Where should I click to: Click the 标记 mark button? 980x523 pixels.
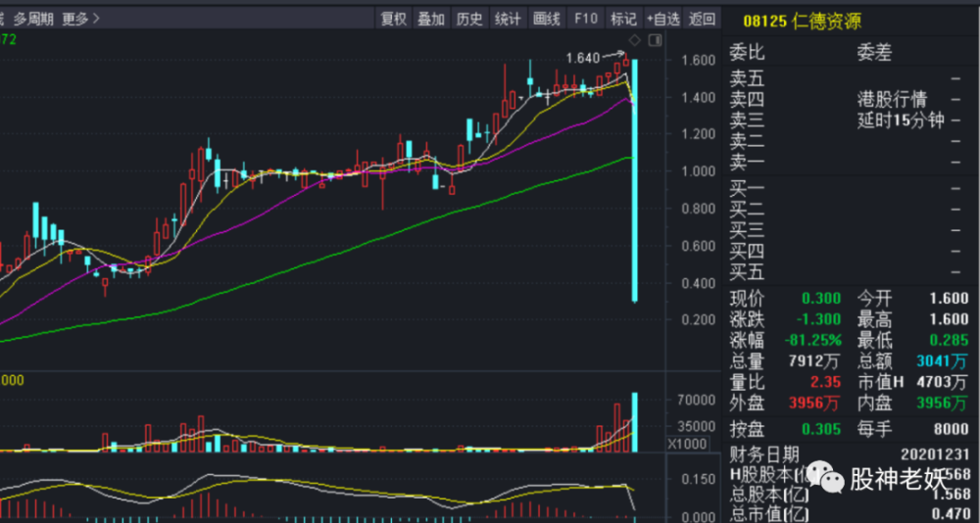tap(623, 19)
